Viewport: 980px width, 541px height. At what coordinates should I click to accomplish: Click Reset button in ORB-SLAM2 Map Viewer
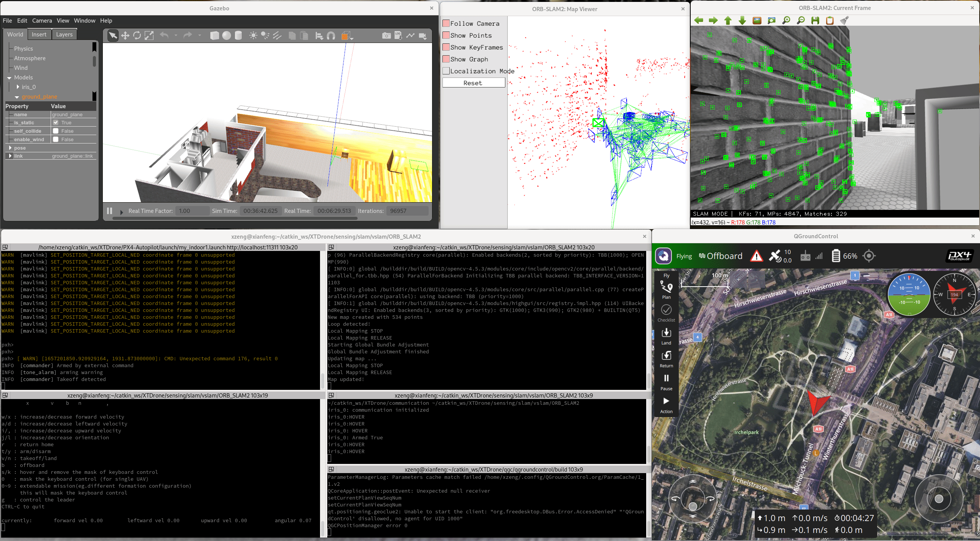(473, 83)
